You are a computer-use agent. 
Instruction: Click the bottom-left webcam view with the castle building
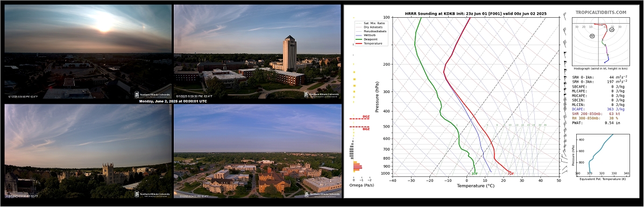pos(88,151)
